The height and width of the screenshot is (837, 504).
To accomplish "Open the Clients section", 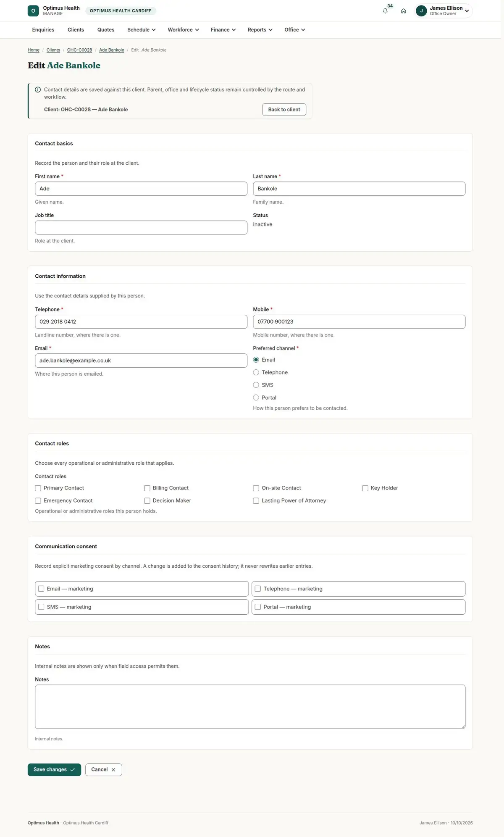I will click(76, 30).
